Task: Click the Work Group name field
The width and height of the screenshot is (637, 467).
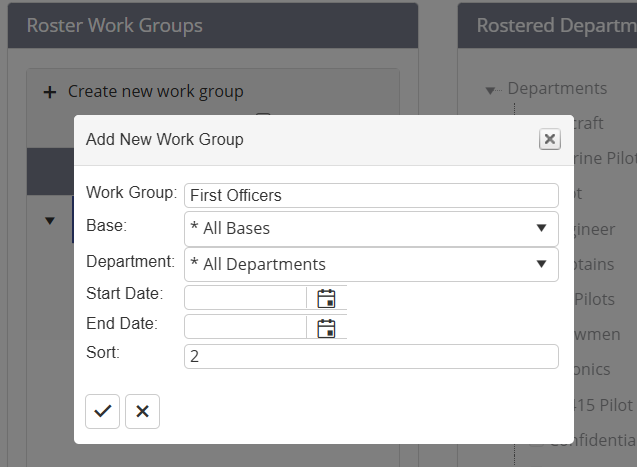Action: tap(371, 195)
